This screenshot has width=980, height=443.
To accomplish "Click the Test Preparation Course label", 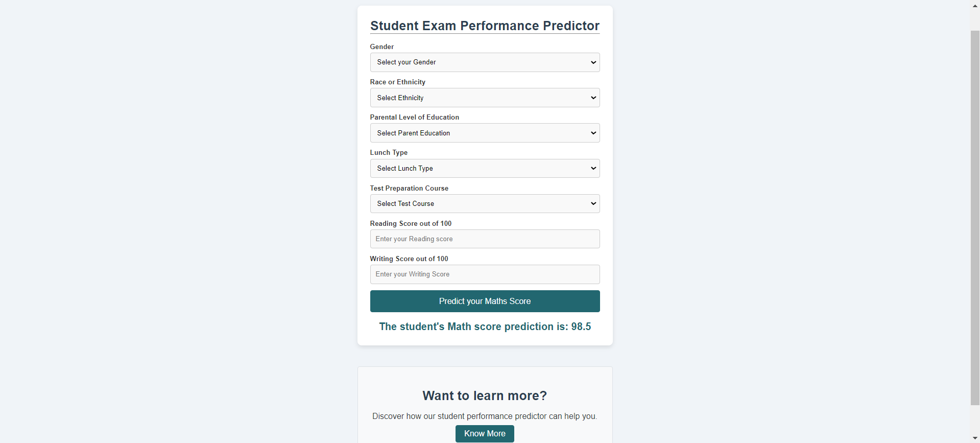I will pyautogui.click(x=409, y=188).
